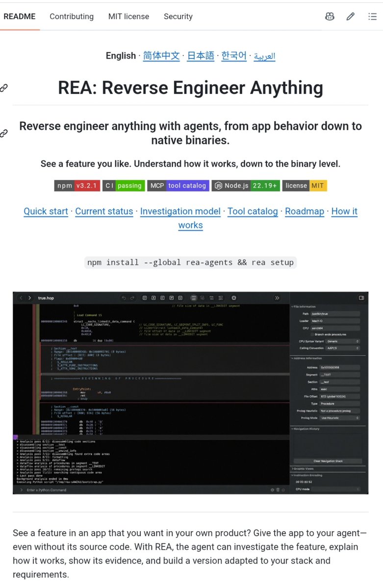Open the Prolog Mode 'Use Heuristic' dropdown
Image resolution: width=383 pixels, height=588 pixels.
point(340,418)
